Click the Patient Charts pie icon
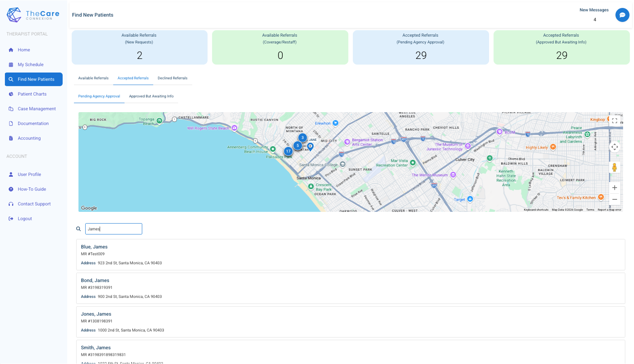Screen dimensions: 634x364 [x=11, y=94]
